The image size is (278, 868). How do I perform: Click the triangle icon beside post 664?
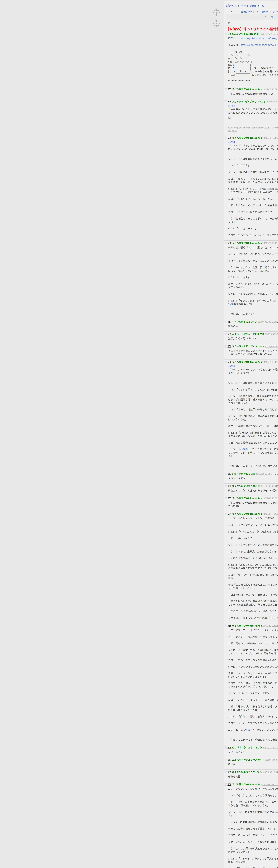[x=226, y=514]
